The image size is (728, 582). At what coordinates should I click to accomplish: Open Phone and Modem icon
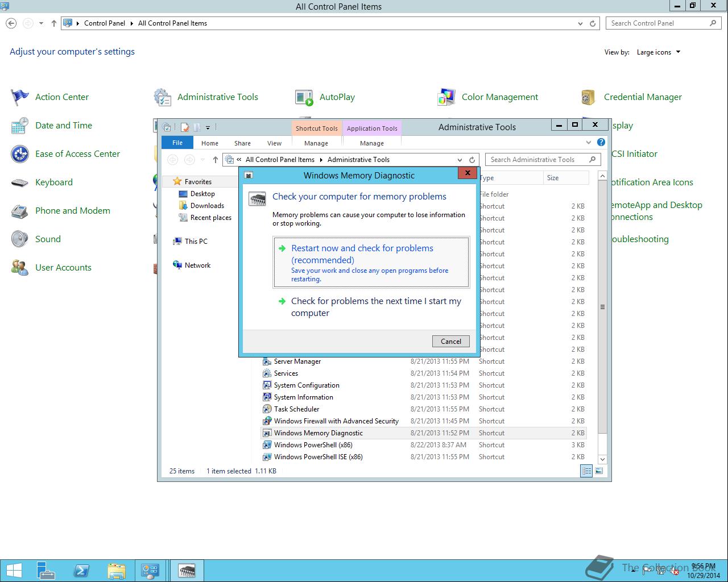[20, 211]
